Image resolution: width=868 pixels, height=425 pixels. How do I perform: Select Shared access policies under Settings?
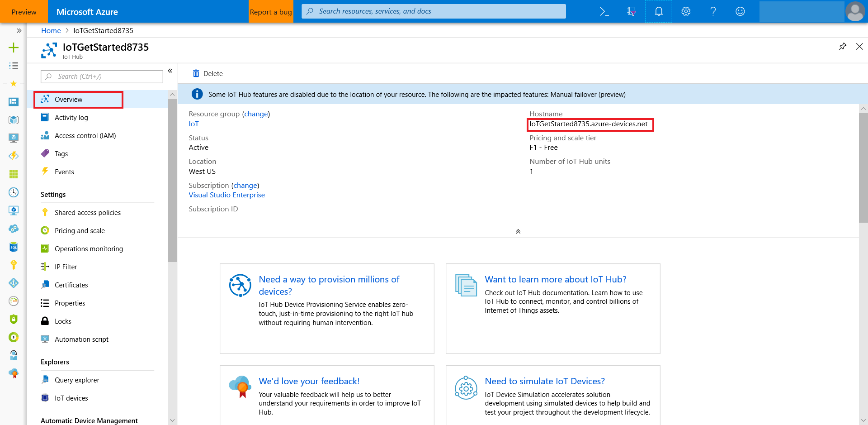point(87,212)
